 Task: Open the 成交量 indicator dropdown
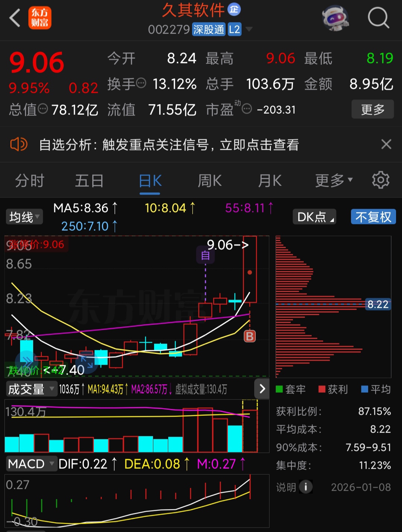pyautogui.click(x=31, y=389)
